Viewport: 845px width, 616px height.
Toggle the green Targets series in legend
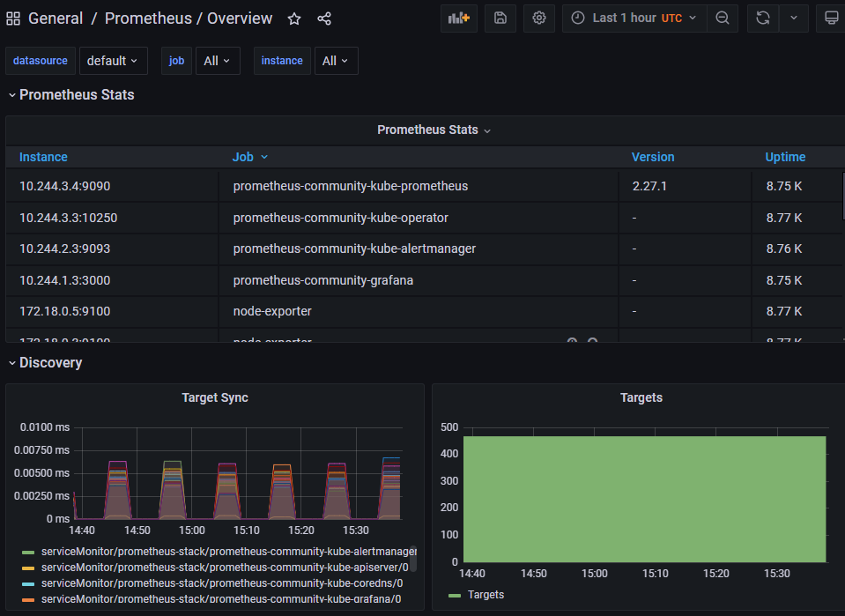[486, 594]
